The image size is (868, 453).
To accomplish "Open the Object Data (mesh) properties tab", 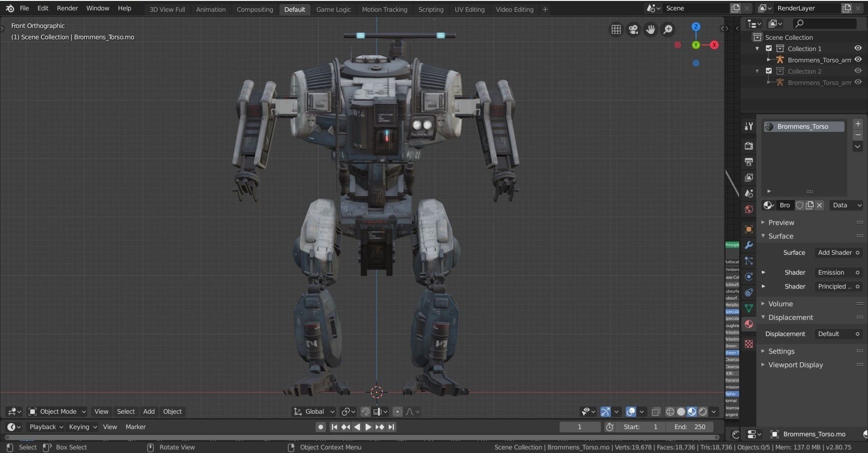I will point(749,308).
